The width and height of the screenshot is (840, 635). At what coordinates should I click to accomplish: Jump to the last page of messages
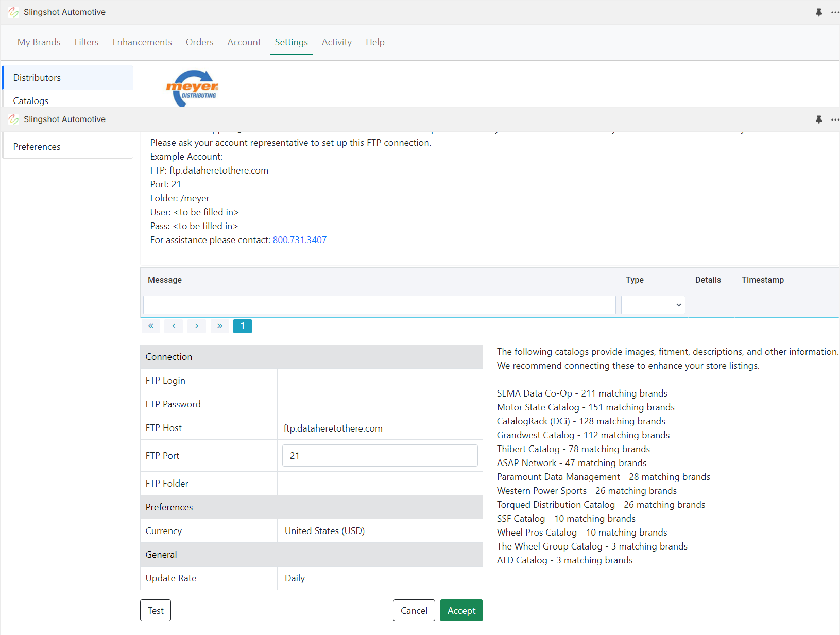tap(220, 326)
